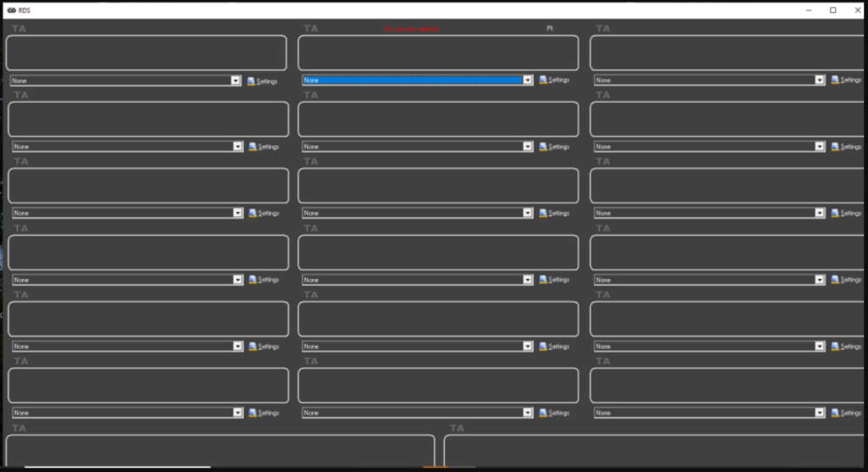Click the text box in fourth row, left column
This screenshot has height=472, width=868.
(148, 253)
